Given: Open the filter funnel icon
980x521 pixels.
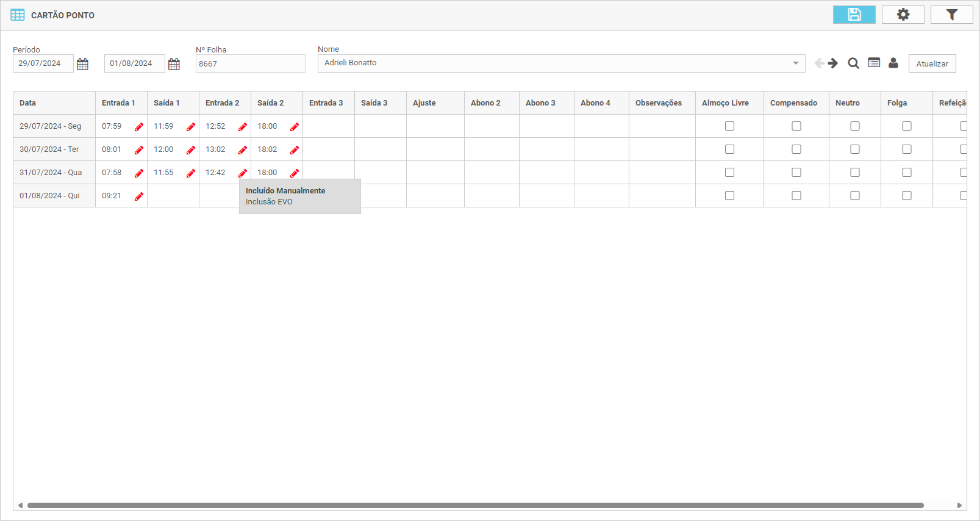Looking at the screenshot, I should [951, 15].
